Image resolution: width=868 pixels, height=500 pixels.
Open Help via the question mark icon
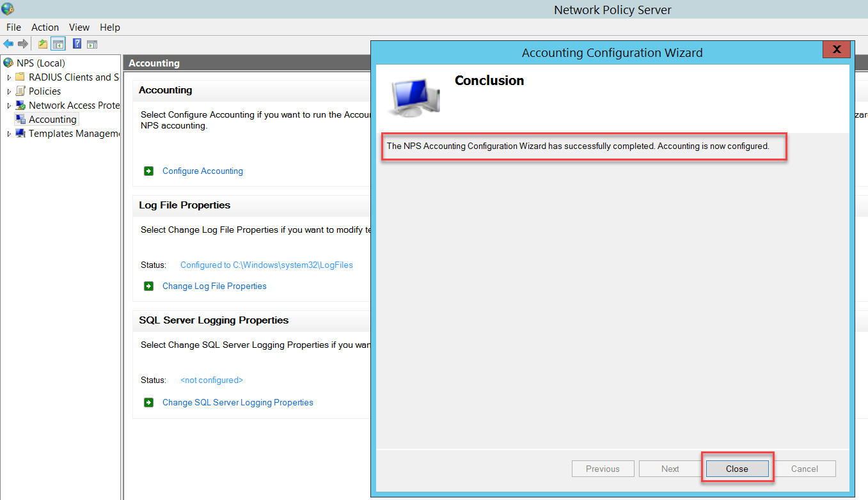point(77,44)
